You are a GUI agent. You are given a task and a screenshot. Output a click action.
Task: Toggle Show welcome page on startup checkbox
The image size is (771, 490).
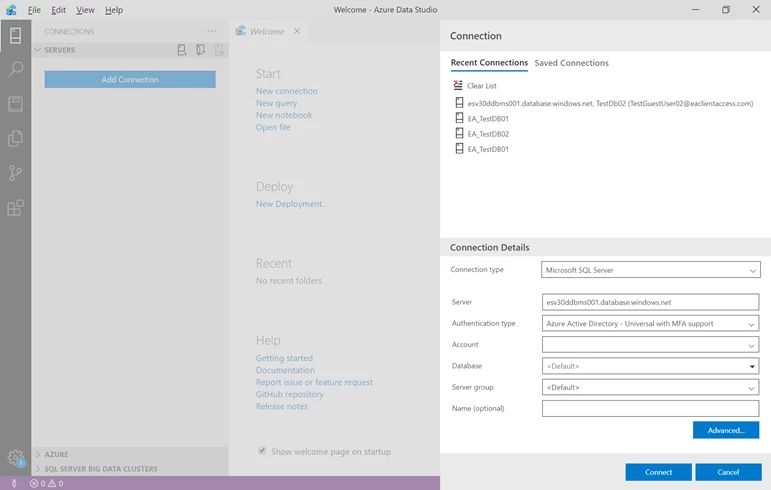pos(262,451)
